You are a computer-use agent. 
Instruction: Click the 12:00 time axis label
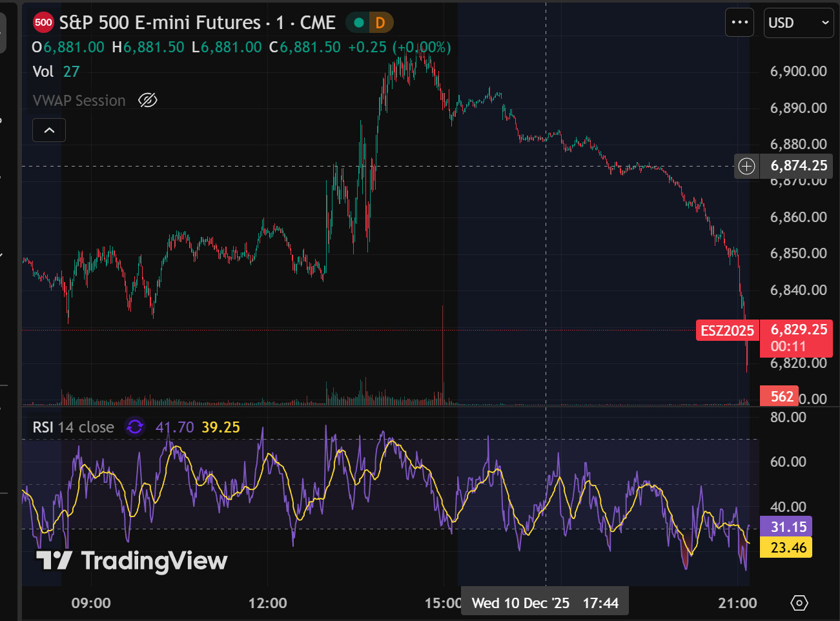coord(268,603)
